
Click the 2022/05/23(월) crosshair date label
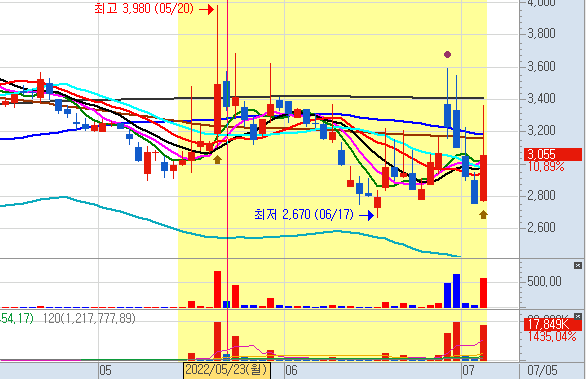click(x=227, y=370)
